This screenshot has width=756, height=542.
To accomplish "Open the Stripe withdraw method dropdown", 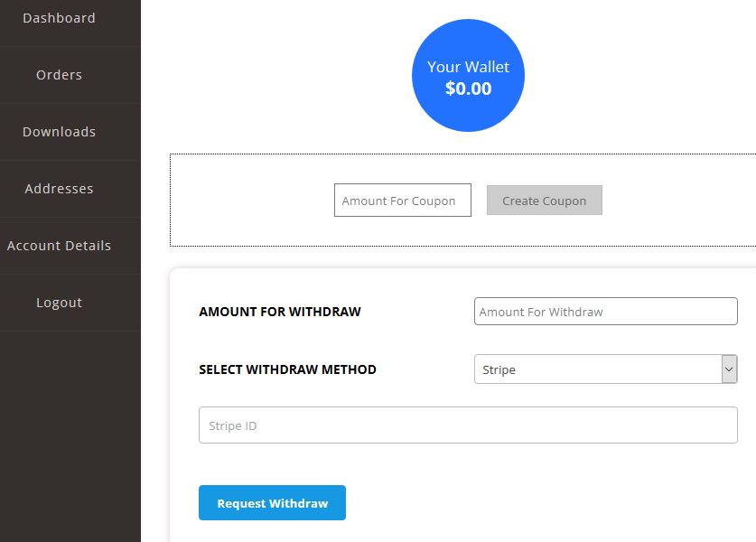I will pyautogui.click(x=605, y=369).
